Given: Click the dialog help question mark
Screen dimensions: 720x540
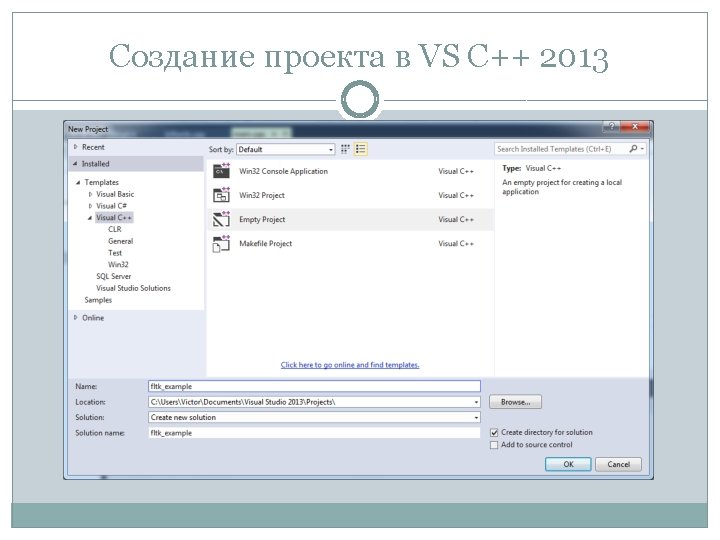Looking at the screenshot, I should point(611,126).
